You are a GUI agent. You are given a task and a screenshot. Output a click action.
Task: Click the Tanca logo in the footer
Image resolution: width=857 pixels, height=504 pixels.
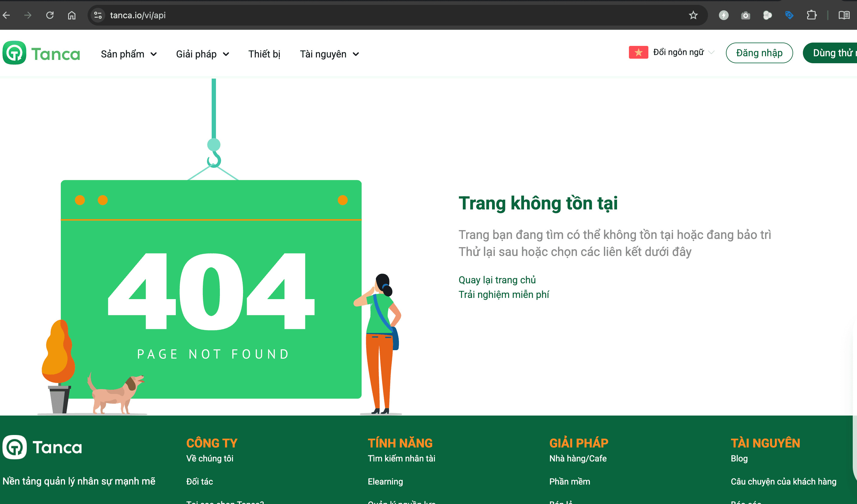tap(42, 447)
